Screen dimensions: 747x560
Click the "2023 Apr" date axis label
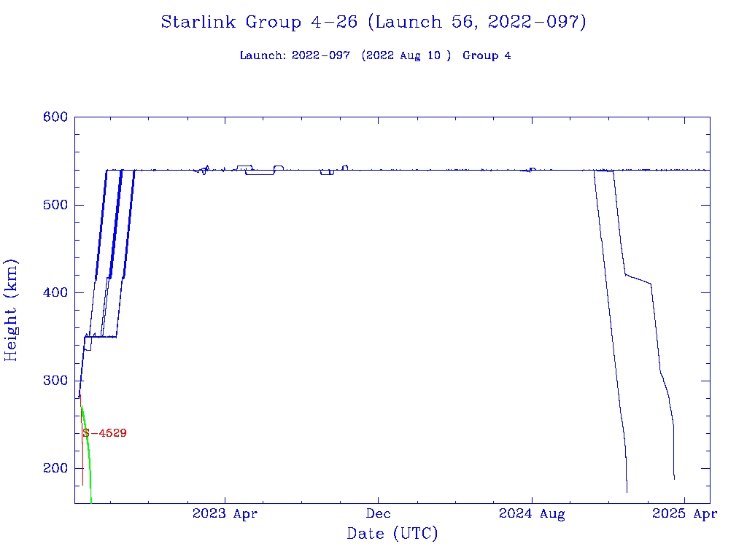coord(225,514)
